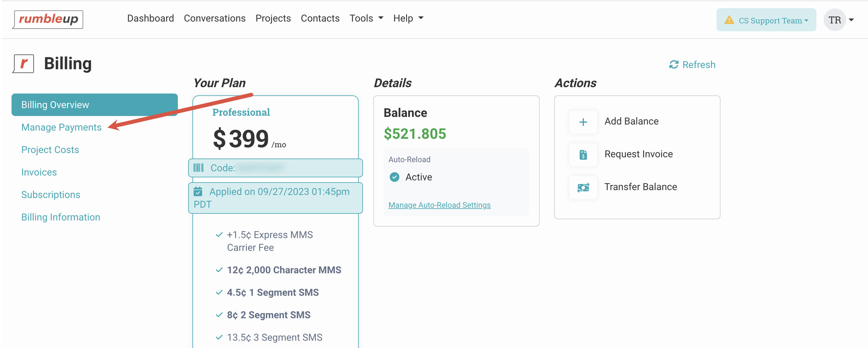This screenshot has width=868, height=348.
Task: Click the Request Invoice document icon
Action: click(583, 155)
